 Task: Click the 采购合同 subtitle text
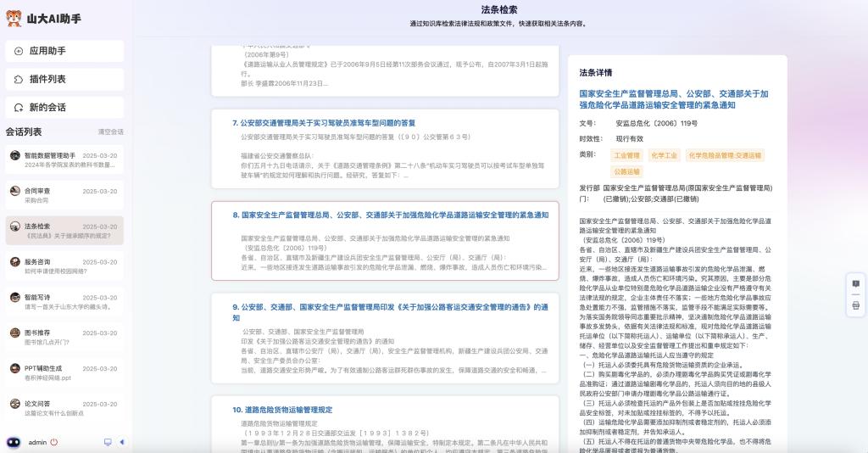(x=36, y=200)
